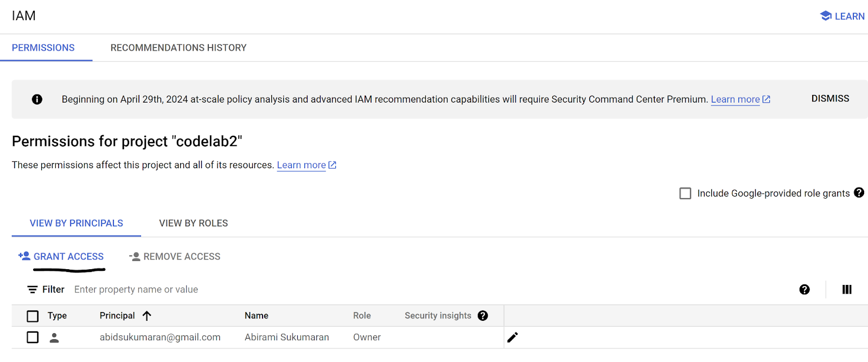Toggle the select-all checkbox in table header
The width and height of the screenshot is (868, 362).
click(x=33, y=316)
